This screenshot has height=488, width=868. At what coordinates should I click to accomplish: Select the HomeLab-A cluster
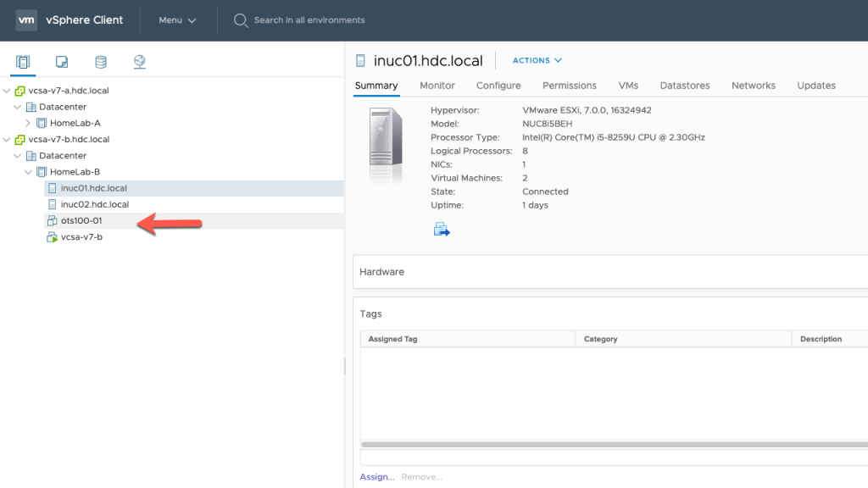[75, 123]
